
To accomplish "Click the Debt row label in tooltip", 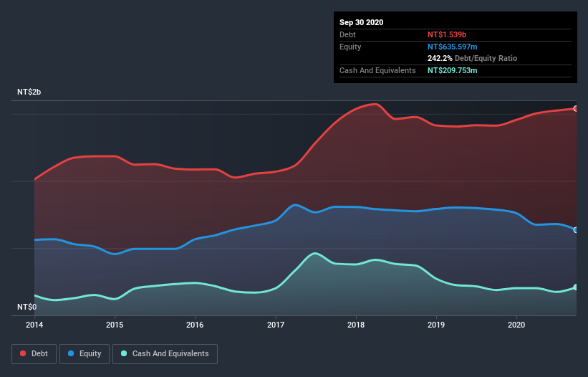I will pyautogui.click(x=347, y=34).
